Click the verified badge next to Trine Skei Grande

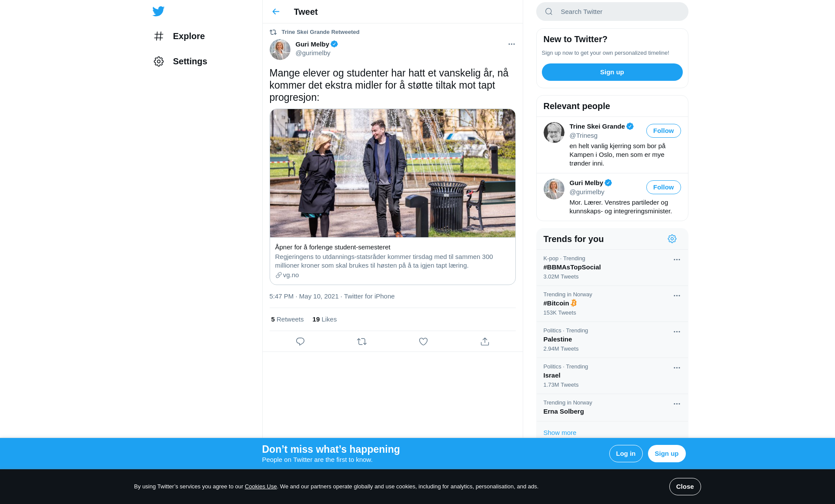630,126
